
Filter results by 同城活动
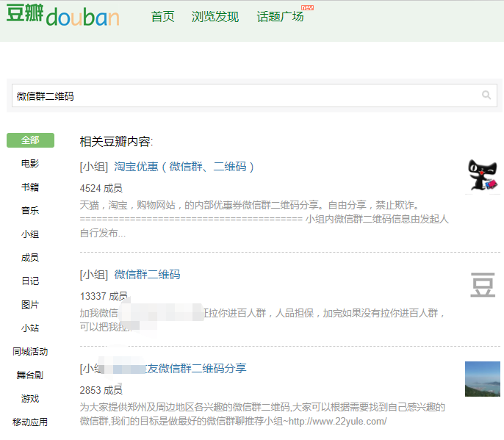click(30, 352)
